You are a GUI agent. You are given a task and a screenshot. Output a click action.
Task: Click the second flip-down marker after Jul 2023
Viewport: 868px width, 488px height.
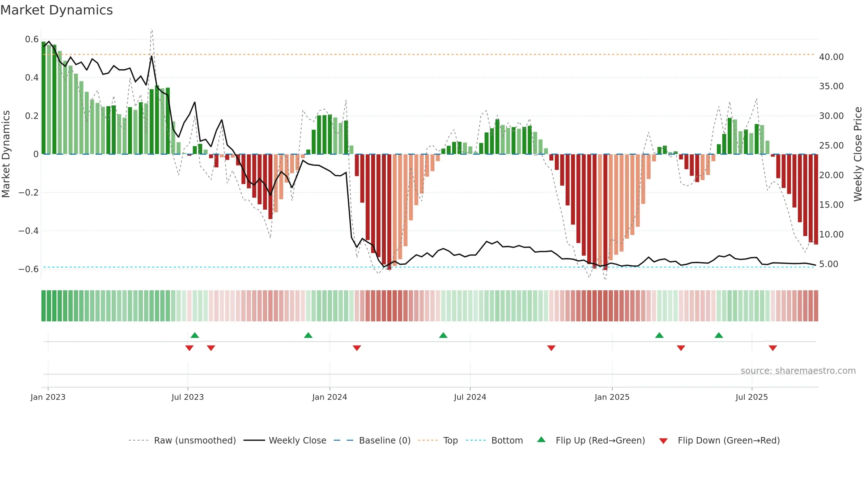(211, 348)
